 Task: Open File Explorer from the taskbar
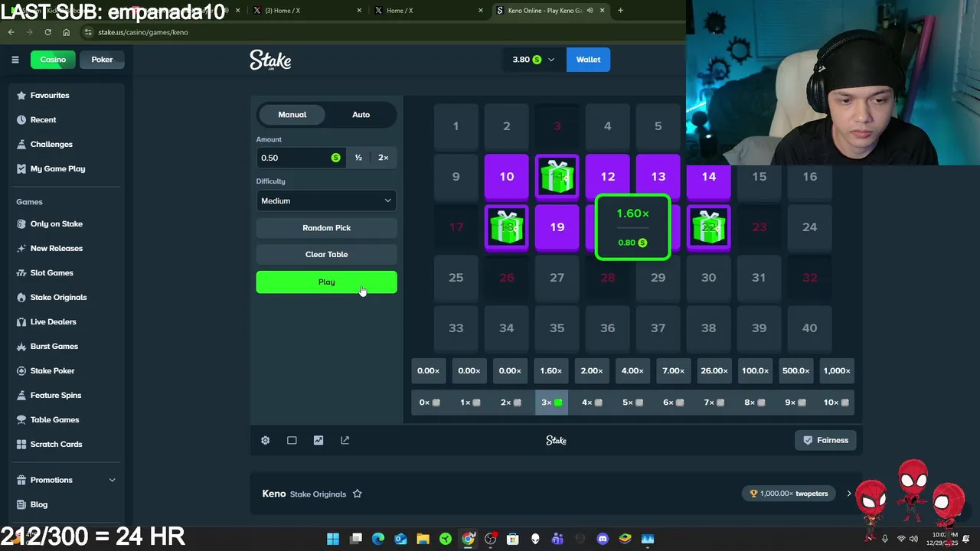click(423, 539)
